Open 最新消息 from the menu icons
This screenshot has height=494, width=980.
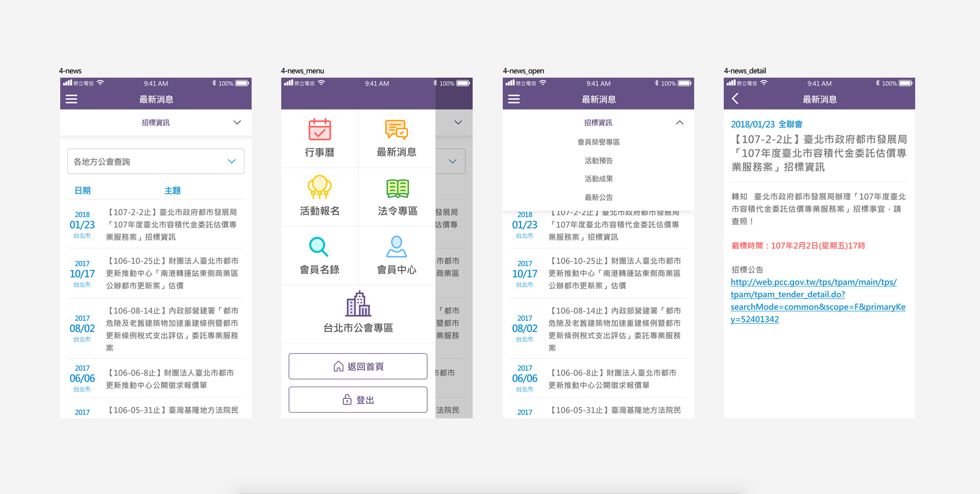tap(397, 138)
